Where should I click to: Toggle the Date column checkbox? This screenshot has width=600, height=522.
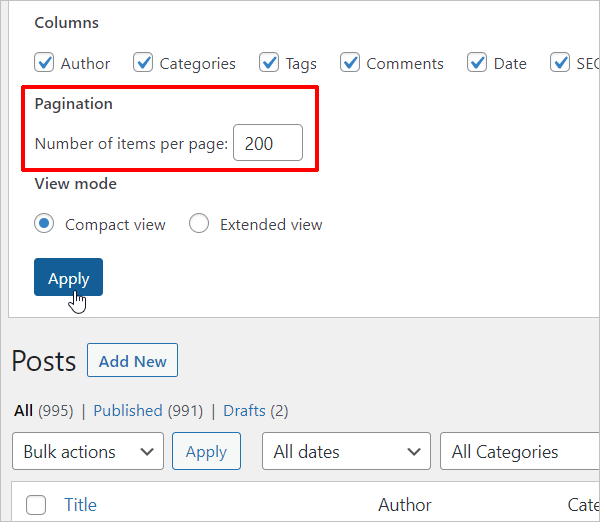coord(477,63)
